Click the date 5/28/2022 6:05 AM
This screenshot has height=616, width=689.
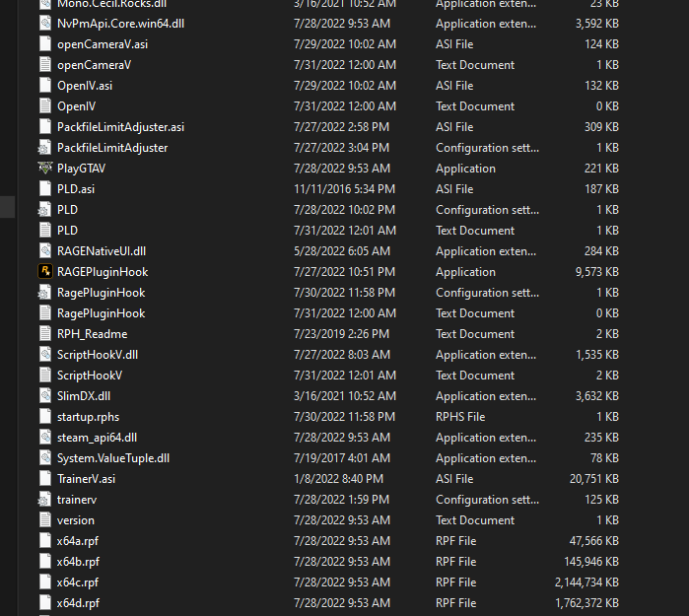tap(342, 251)
